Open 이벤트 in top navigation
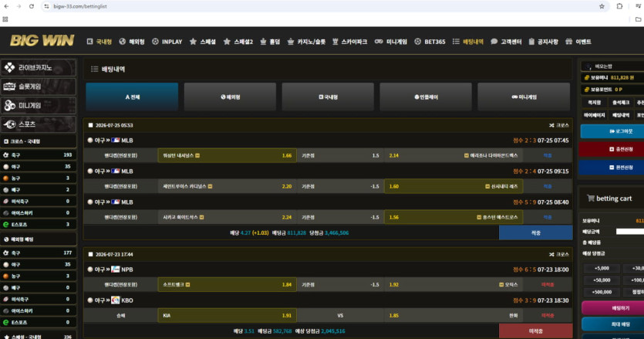This screenshot has height=339, width=644. pyautogui.click(x=578, y=42)
